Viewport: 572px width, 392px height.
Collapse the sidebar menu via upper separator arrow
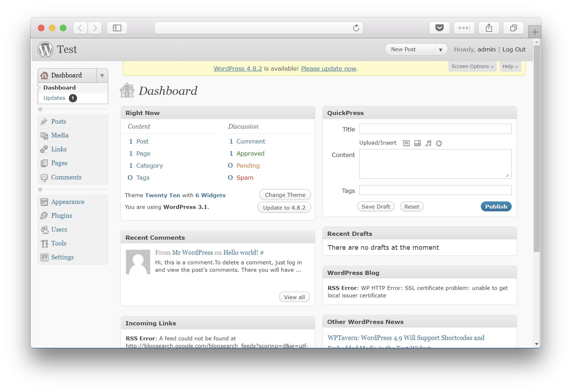pyautogui.click(x=40, y=109)
